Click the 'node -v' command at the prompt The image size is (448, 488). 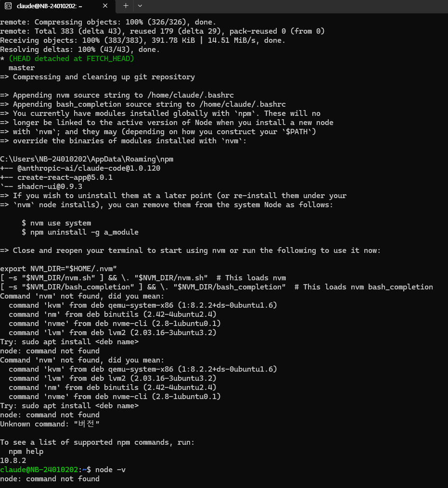(110, 470)
